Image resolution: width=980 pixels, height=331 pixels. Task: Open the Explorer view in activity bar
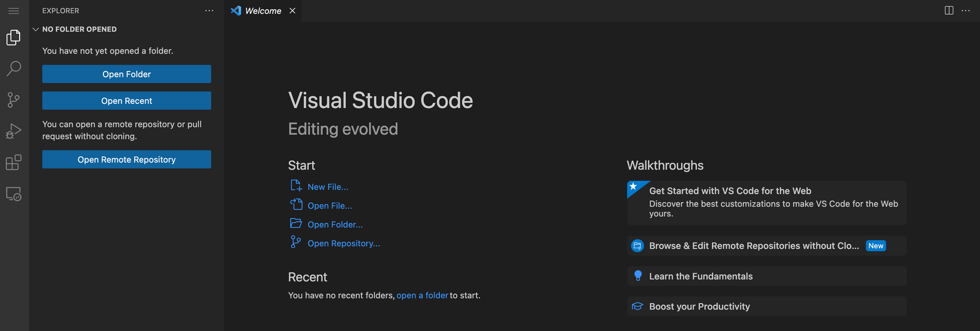14,38
